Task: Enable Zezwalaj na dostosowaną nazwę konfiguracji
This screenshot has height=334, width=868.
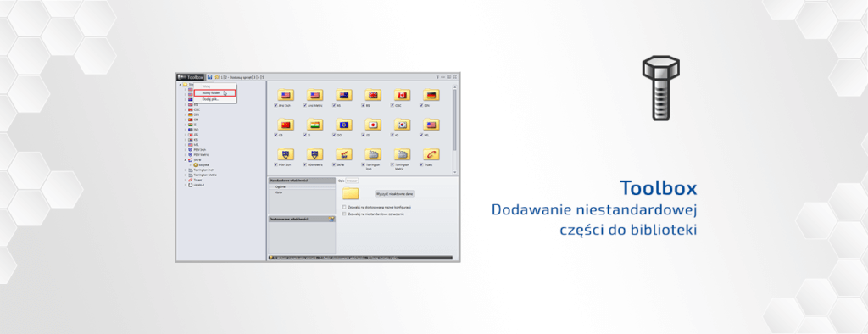Action: pyautogui.click(x=344, y=207)
